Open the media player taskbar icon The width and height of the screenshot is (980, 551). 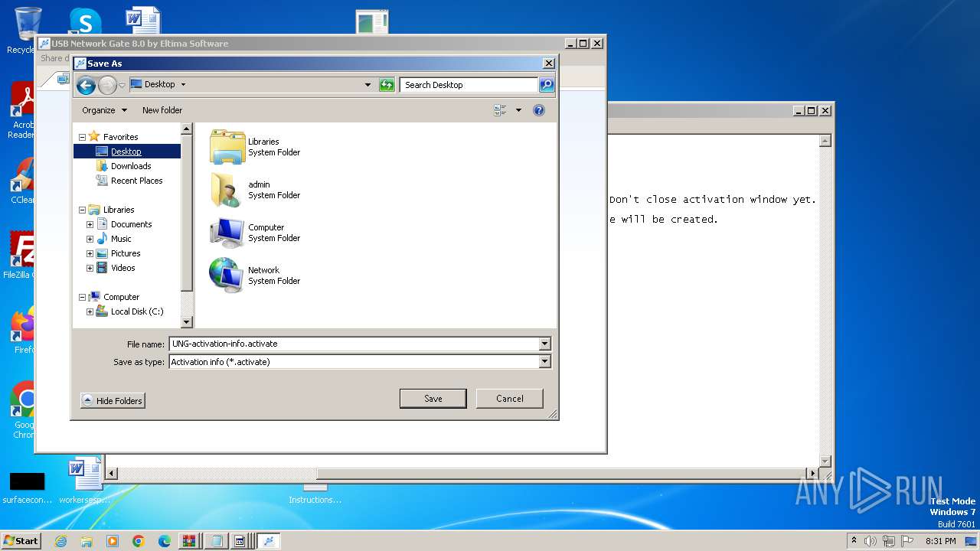(x=113, y=541)
